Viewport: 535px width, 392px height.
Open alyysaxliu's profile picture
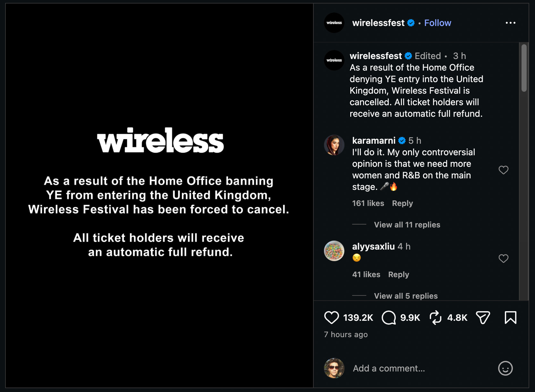click(334, 251)
